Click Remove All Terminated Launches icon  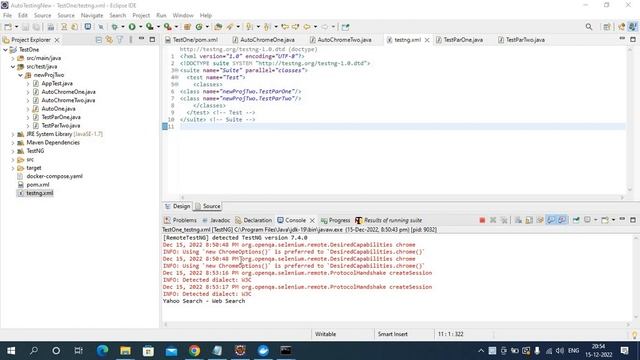504,220
